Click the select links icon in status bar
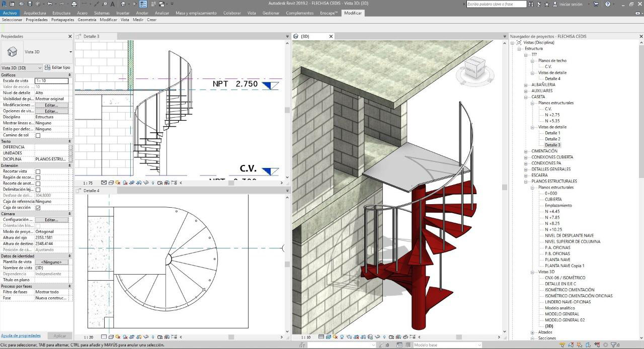 pos(562,345)
